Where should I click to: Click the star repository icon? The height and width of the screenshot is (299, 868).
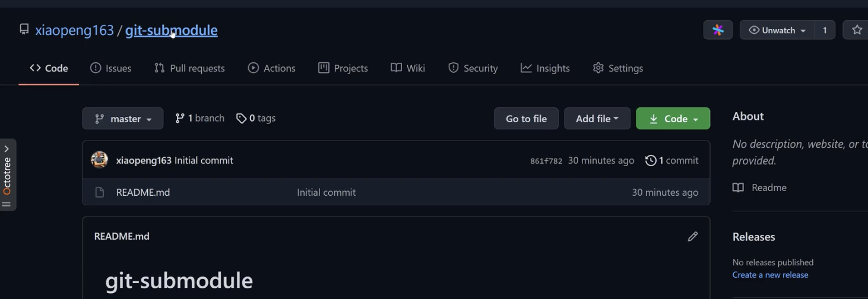click(856, 30)
